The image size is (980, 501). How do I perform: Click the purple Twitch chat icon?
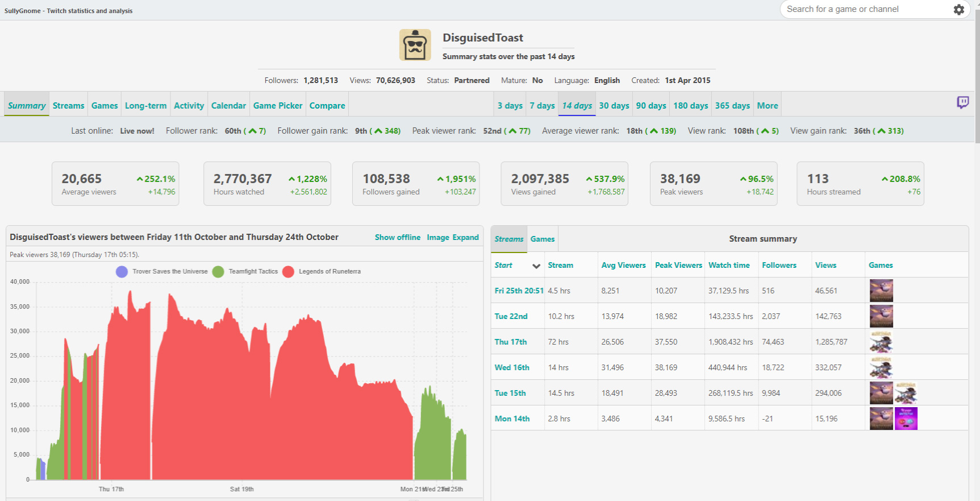coord(962,102)
